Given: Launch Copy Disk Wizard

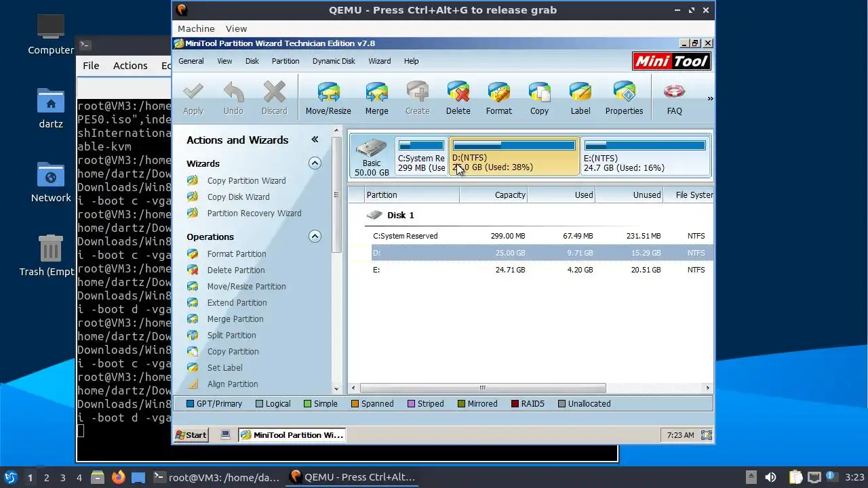Looking at the screenshot, I should (x=238, y=197).
